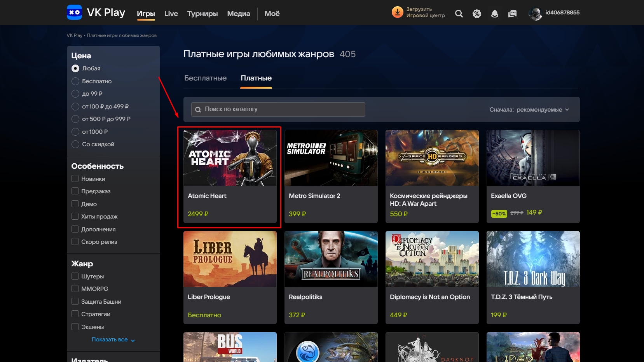The height and width of the screenshot is (362, 644).
Task: Check the Новинки checkbox
Action: tap(75, 178)
